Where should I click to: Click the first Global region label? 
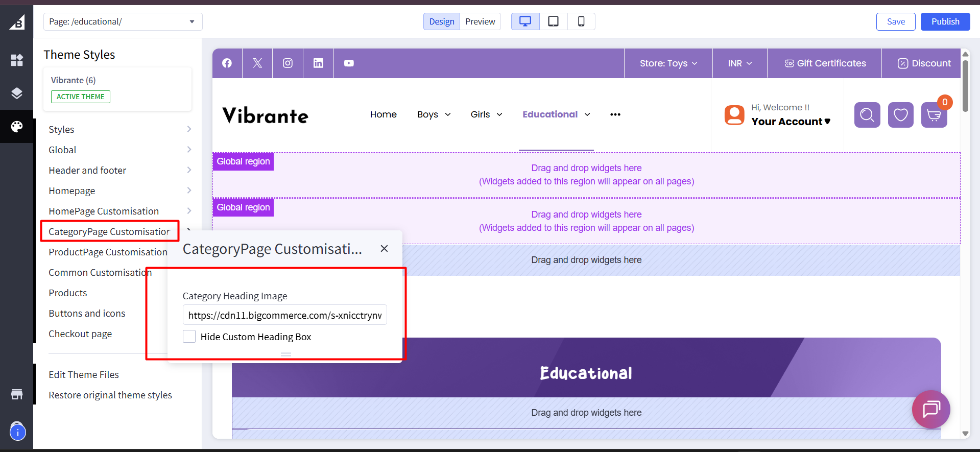click(x=243, y=161)
